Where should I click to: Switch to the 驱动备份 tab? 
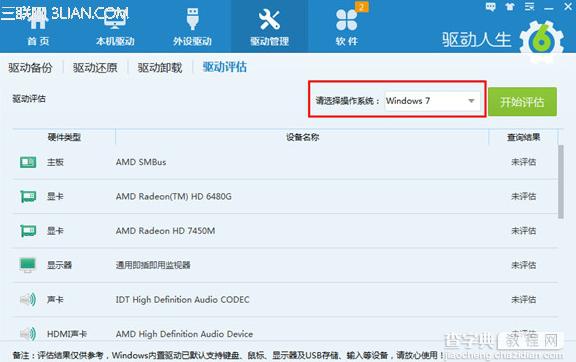click(x=30, y=68)
